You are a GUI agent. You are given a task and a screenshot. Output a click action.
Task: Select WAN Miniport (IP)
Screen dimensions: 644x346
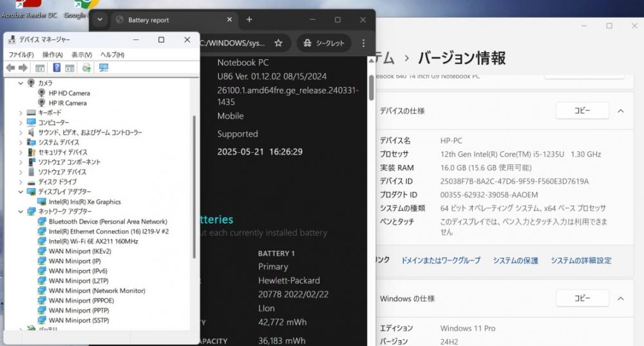tap(74, 261)
